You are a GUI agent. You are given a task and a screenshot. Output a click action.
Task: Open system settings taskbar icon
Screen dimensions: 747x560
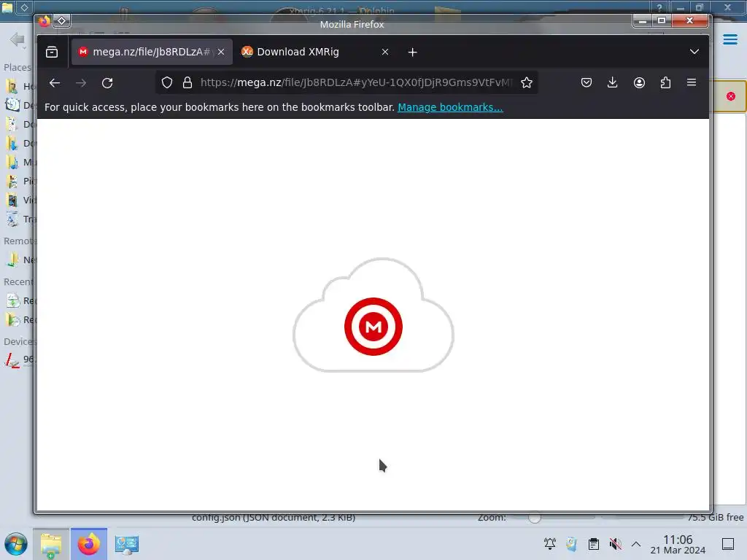[x=127, y=544]
